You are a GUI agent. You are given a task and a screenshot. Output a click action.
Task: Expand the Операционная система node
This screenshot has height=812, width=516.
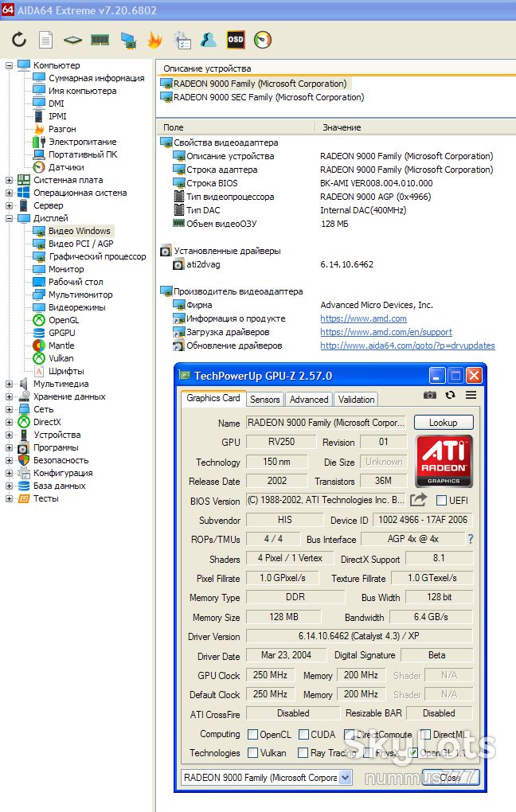(x=10, y=193)
